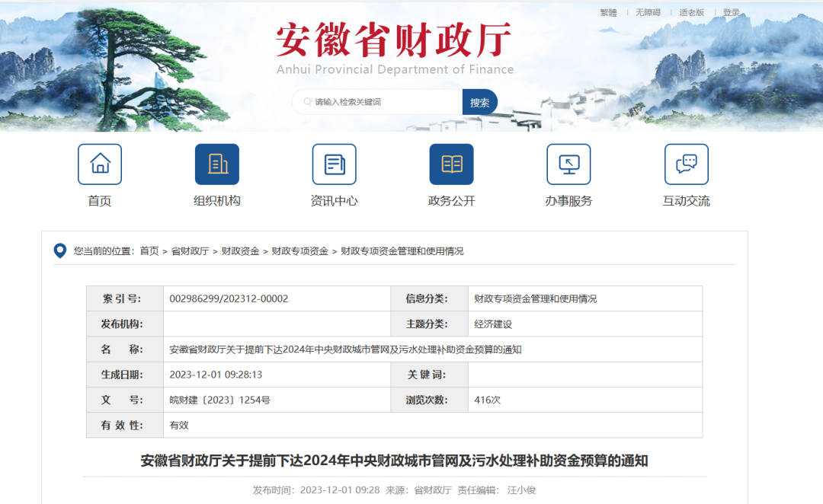Image resolution: width=823 pixels, height=504 pixels.
Task: Select the 办事服务 cursor icon
Action: pyautogui.click(x=569, y=164)
